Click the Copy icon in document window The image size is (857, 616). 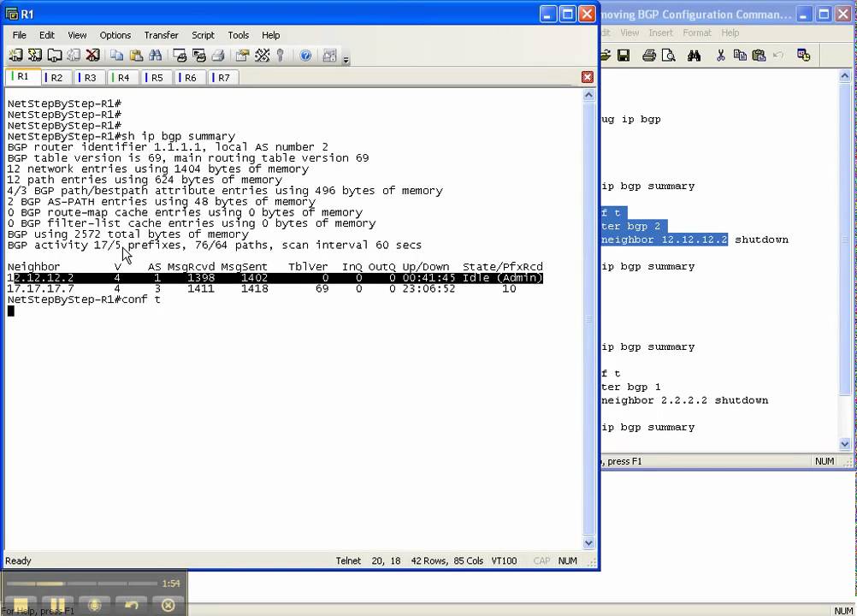[x=740, y=55]
